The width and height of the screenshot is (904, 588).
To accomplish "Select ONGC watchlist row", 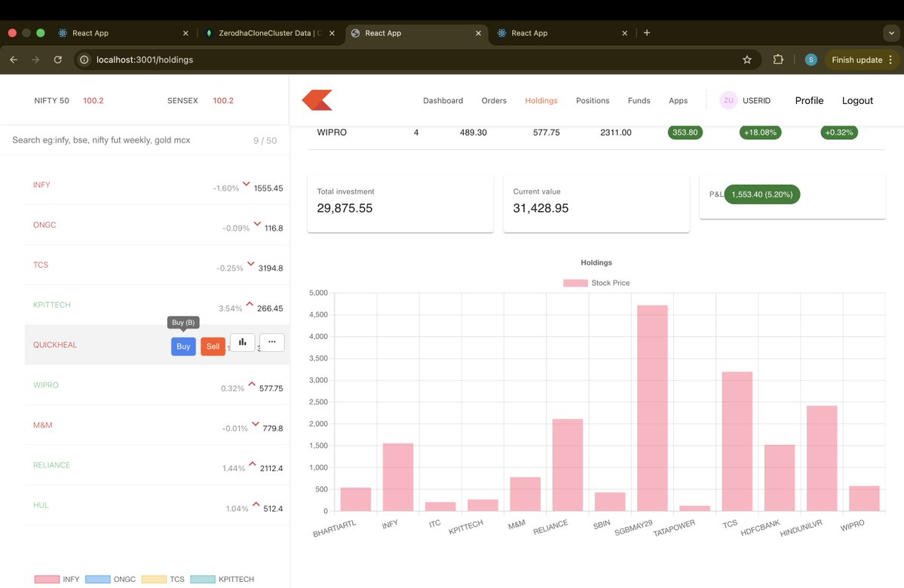I will [x=157, y=225].
